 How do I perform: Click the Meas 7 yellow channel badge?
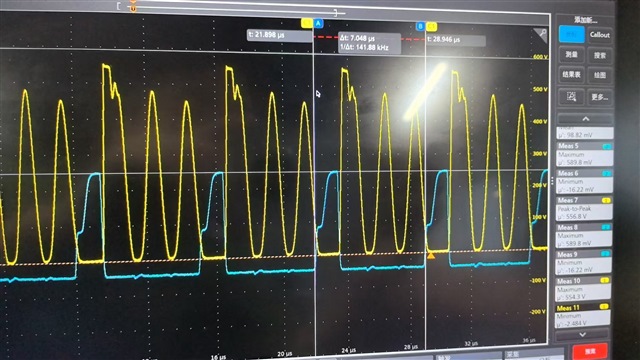[606, 200]
